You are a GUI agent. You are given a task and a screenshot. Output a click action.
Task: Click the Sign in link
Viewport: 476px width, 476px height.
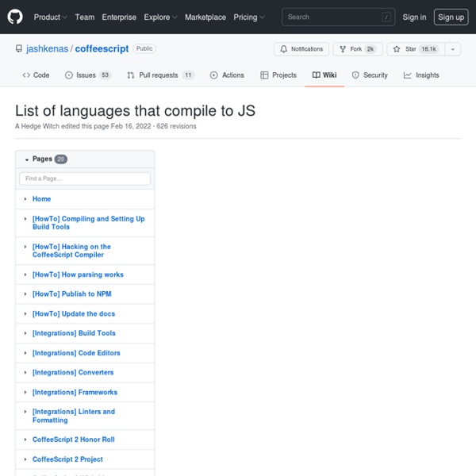click(414, 17)
